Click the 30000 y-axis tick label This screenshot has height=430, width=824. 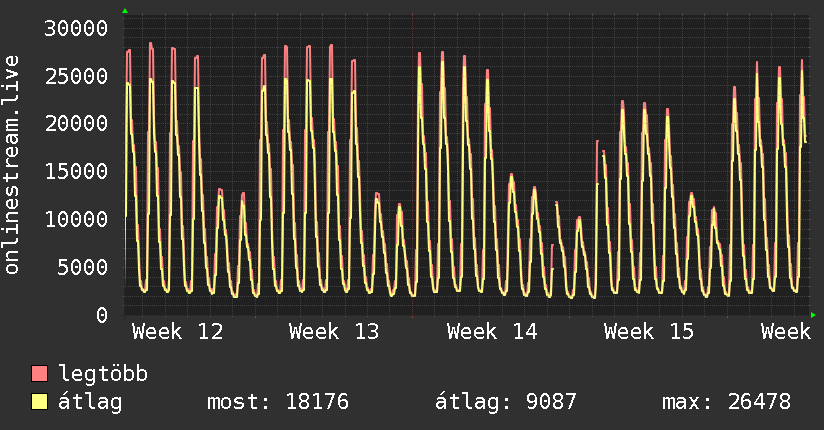[78, 28]
